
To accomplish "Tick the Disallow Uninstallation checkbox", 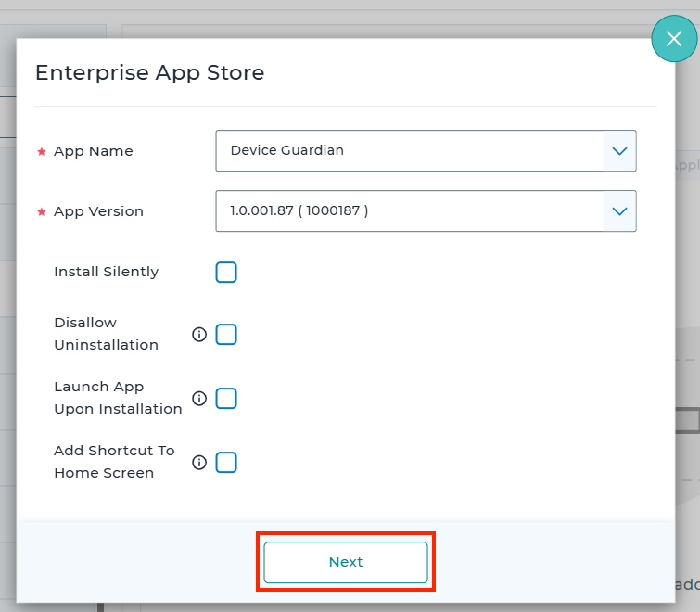I will (226, 335).
